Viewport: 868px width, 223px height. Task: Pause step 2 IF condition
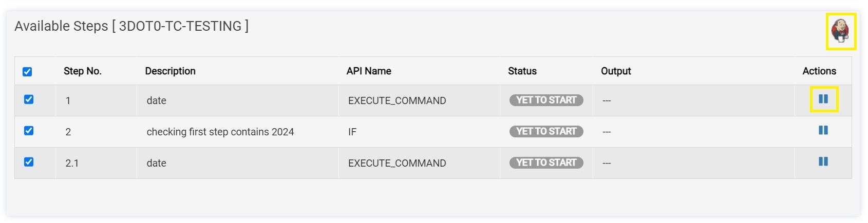click(x=823, y=130)
